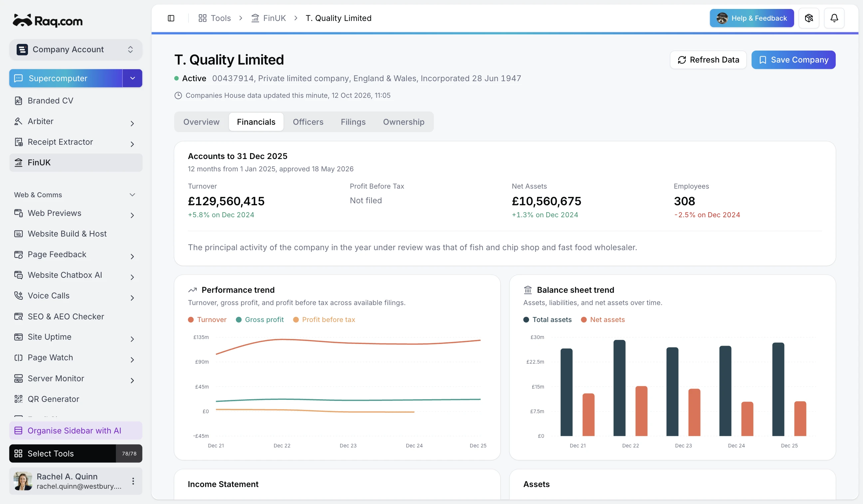The height and width of the screenshot is (504, 863).
Task: Toggle the Turnover series in legend
Action: click(x=207, y=320)
